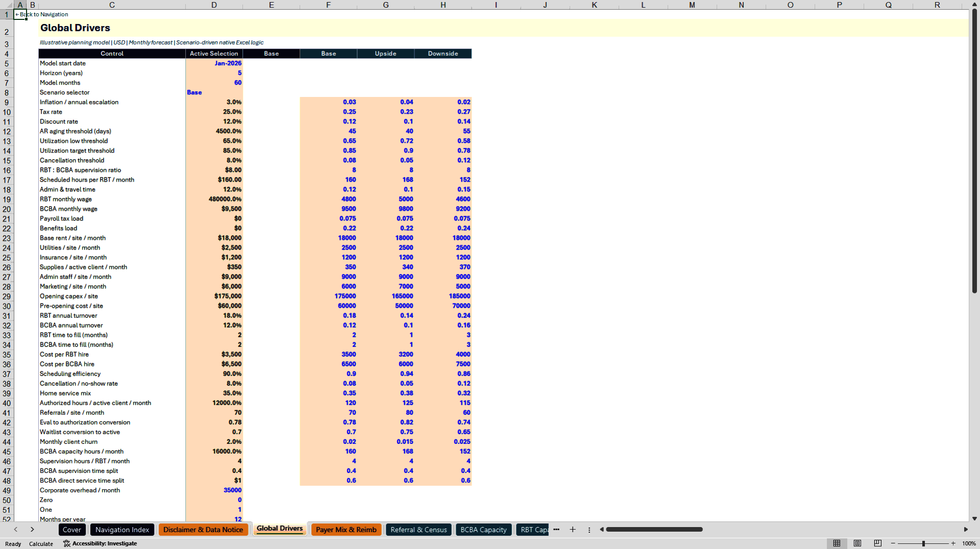Viewport: 980px width, 549px height.
Task: Select Corporate overhead value 35000
Action: (x=214, y=490)
